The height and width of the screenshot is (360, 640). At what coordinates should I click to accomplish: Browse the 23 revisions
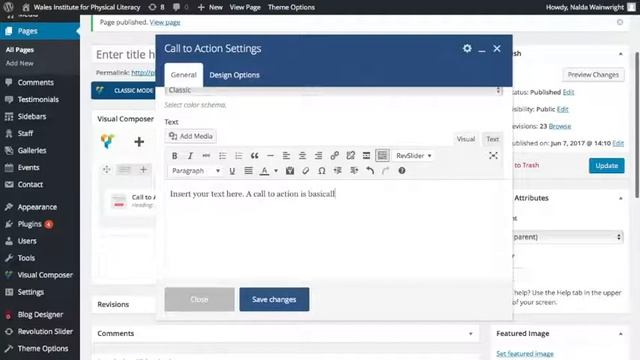tap(560, 126)
